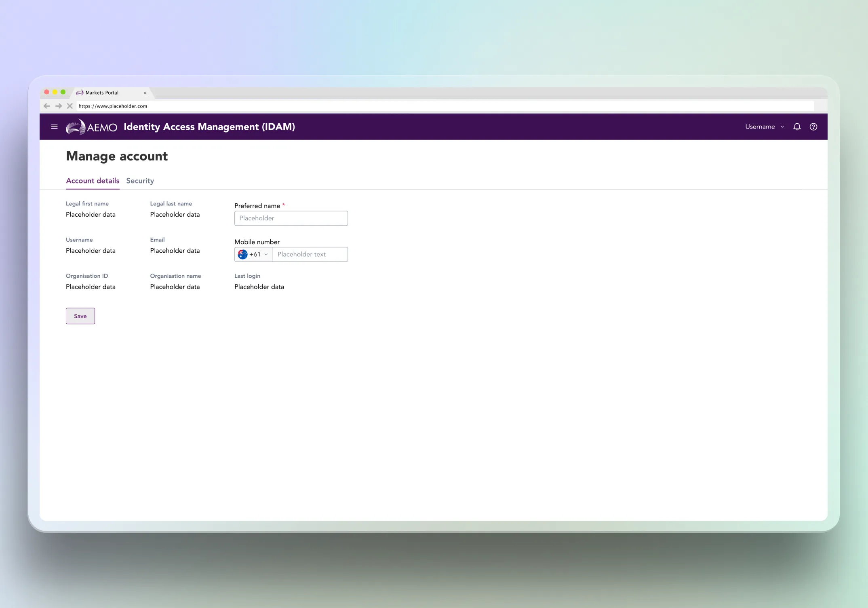The image size is (868, 608).
Task: Click the AEMO logo
Action: click(x=91, y=127)
